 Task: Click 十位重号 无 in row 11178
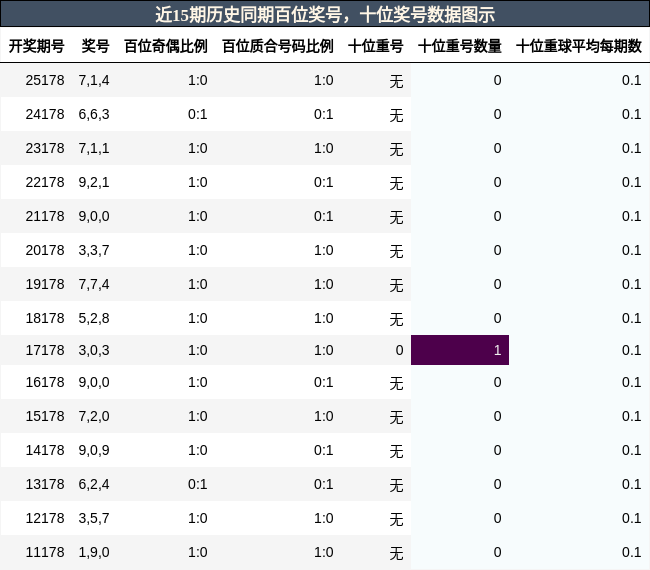396,553
